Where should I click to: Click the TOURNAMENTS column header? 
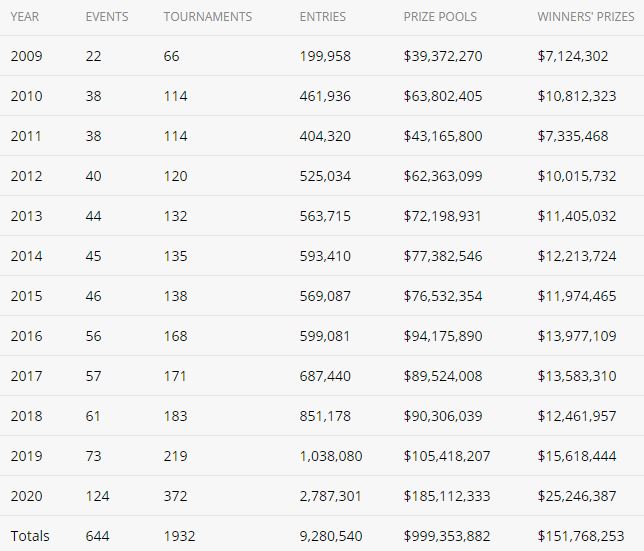(x=208, y=17)
